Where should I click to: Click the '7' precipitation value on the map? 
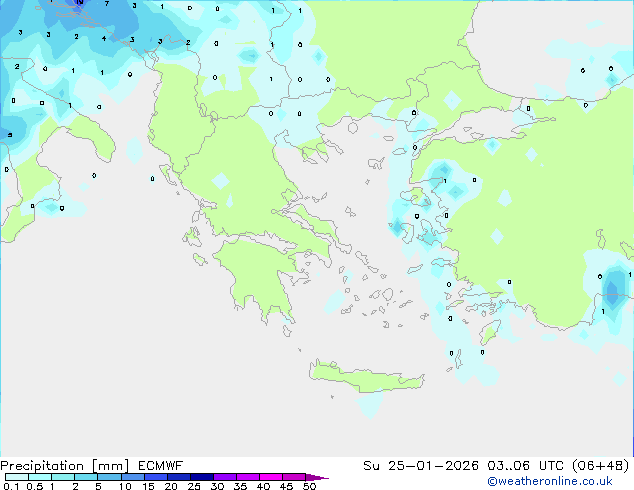(x=107, y=4)
